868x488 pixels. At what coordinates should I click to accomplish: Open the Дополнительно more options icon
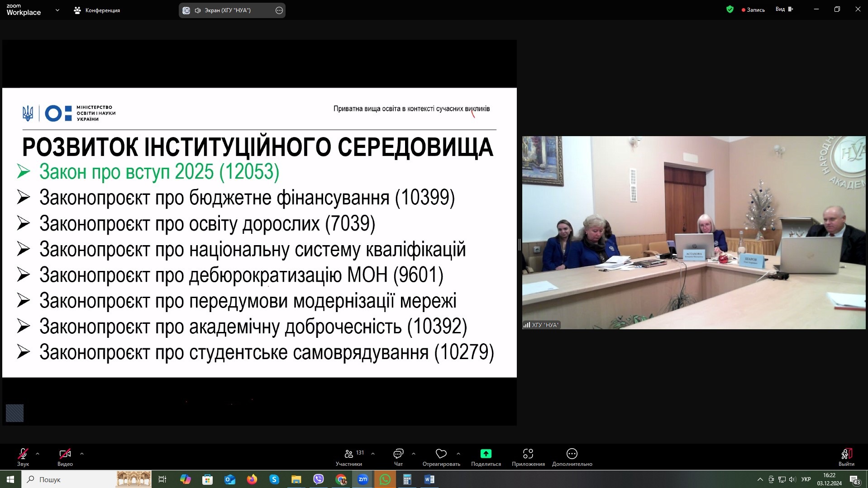tap(572, 454)
